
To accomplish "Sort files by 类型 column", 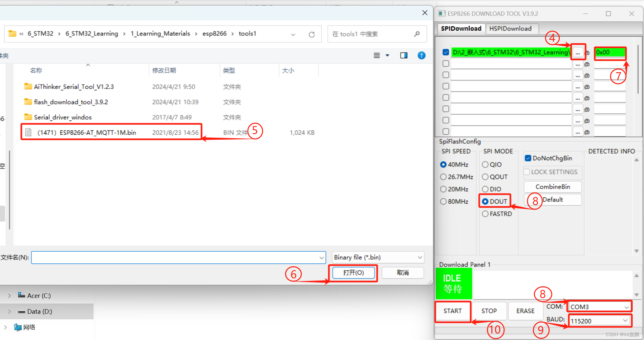I will [x=229, y=70].
